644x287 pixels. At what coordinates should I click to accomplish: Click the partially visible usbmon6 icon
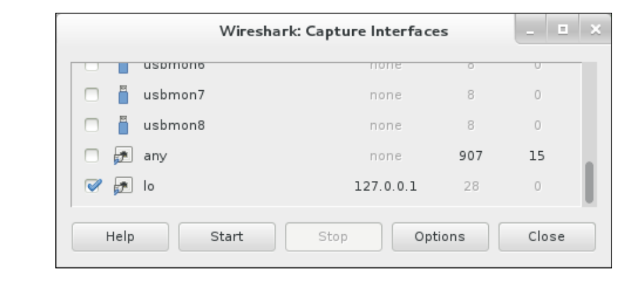click(x=123, y=68)
